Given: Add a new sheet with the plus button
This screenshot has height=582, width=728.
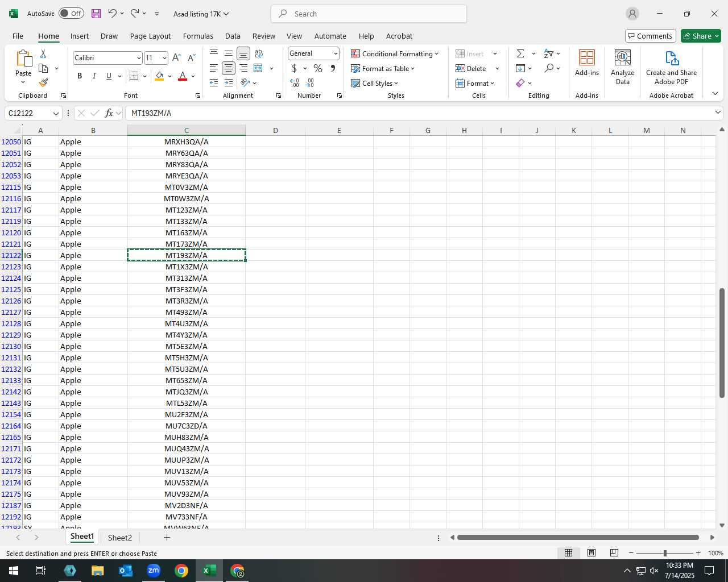Looking at the screenshot, I should [x=167, y=537].
